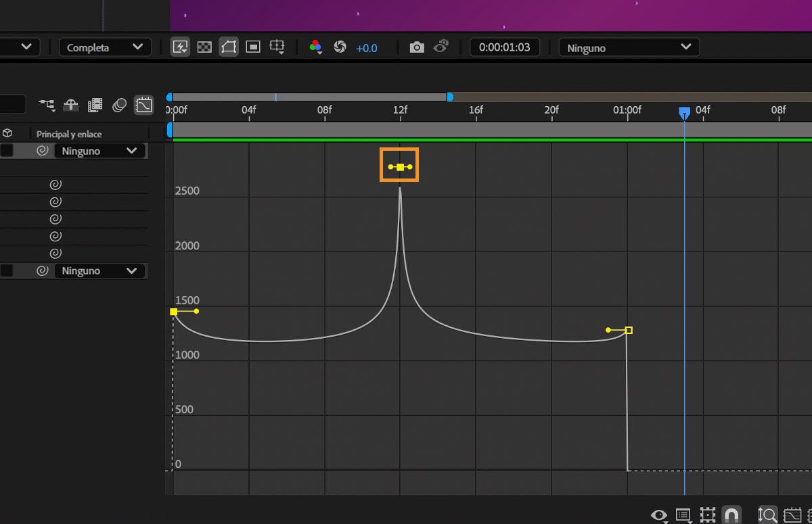Take a snapshot with the camera icon

[417, 47]
